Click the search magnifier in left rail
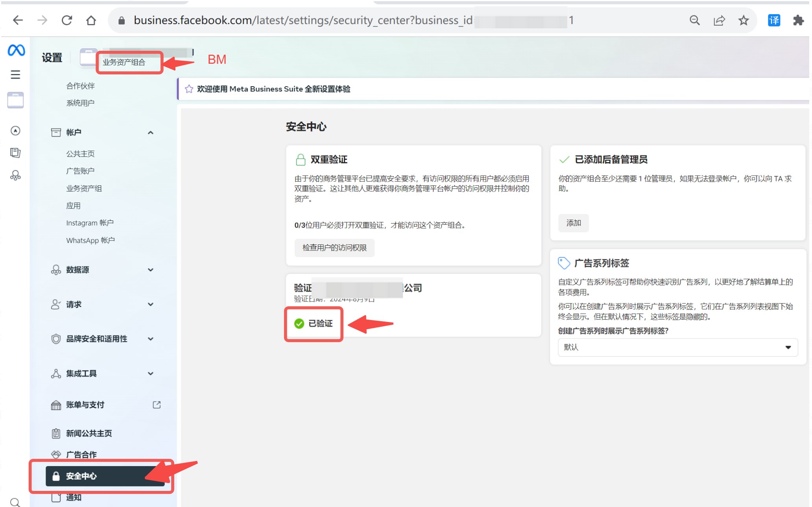812x507 pixels. (x=15, y=502)
